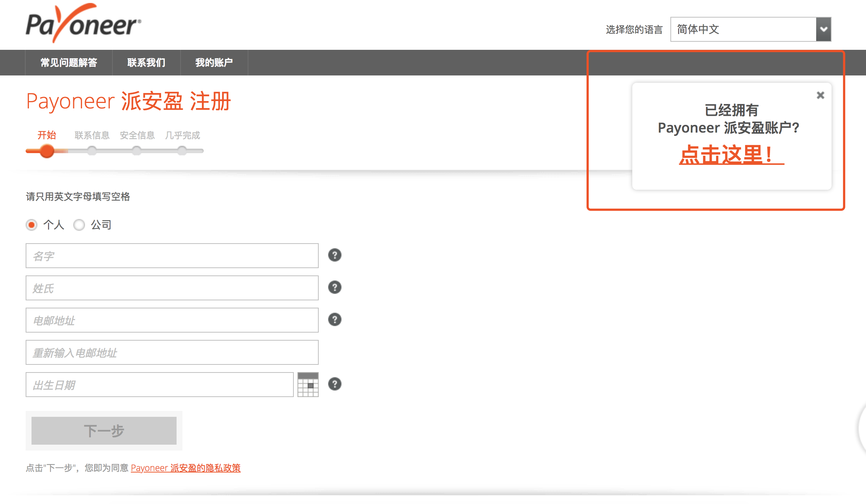Close the existing-account popup with the X
The width and height of the screenshot is (866, 504).
coord(820,95)
